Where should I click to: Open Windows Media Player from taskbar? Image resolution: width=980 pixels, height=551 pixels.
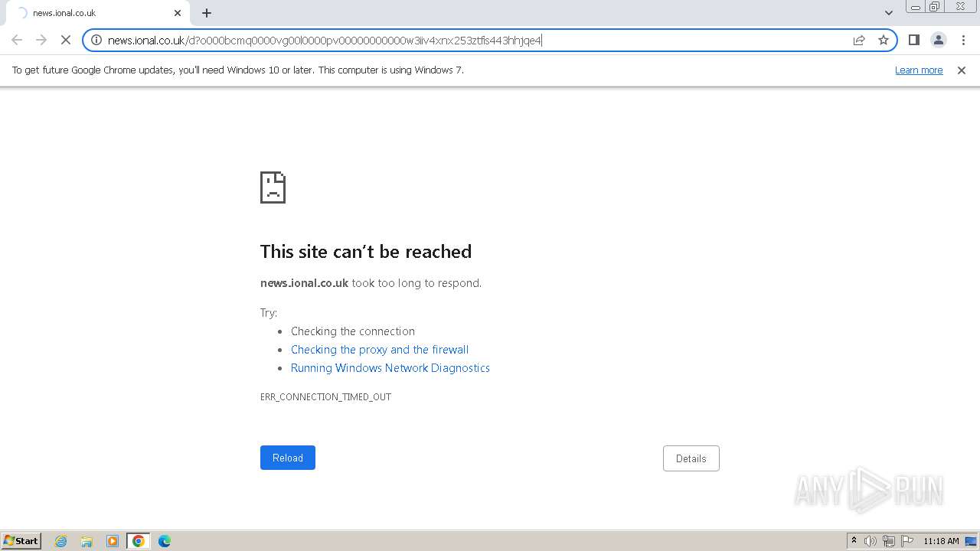[x=113, y=541]
